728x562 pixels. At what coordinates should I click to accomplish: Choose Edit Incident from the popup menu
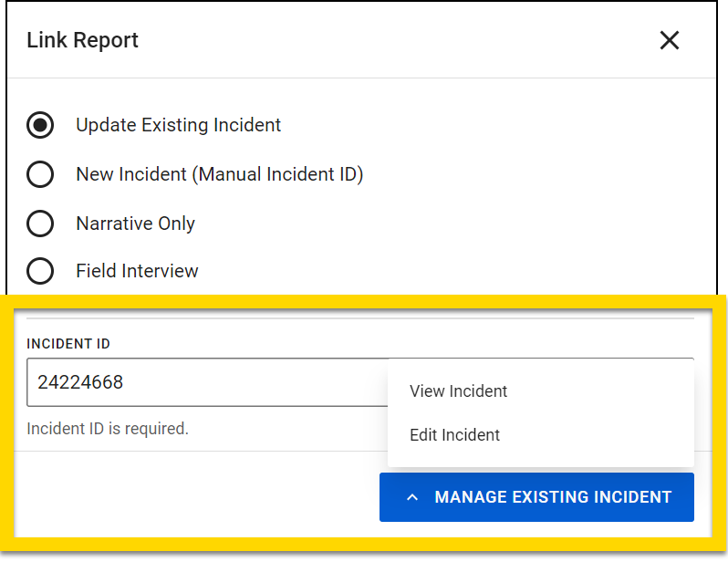point(454,435)
